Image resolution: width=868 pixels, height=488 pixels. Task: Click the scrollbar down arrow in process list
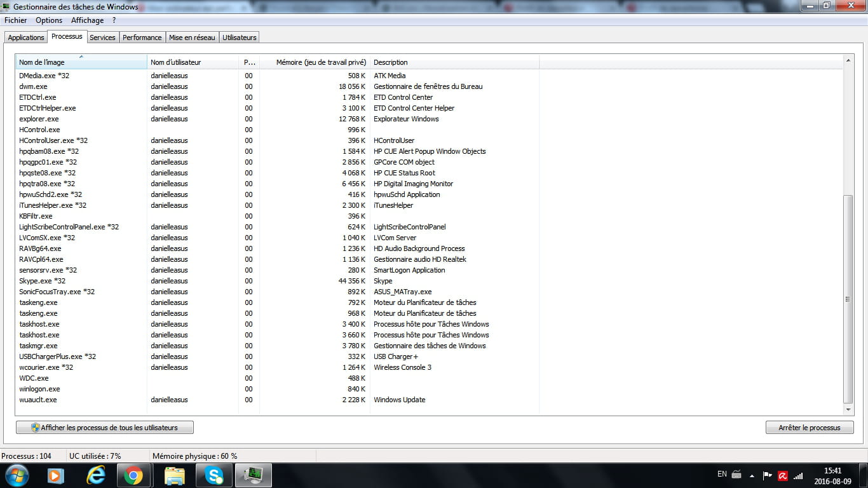pyautogui.click(x=848, y=410)
